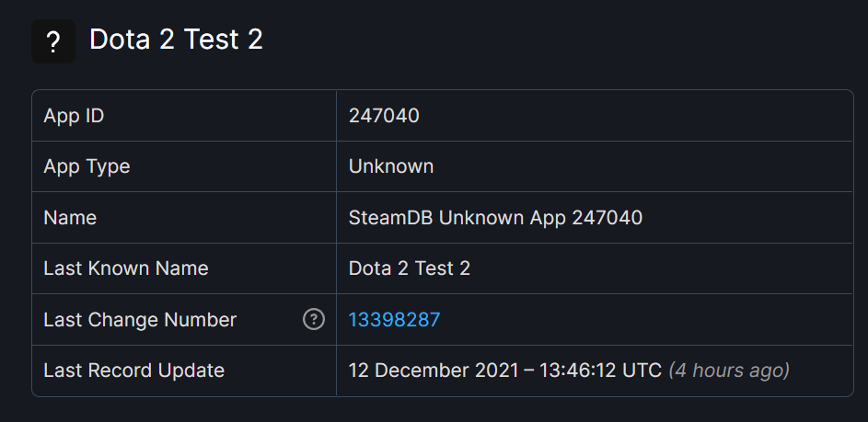
Task: Click the relative time 4 hours ago
Action: coord(729,371)
